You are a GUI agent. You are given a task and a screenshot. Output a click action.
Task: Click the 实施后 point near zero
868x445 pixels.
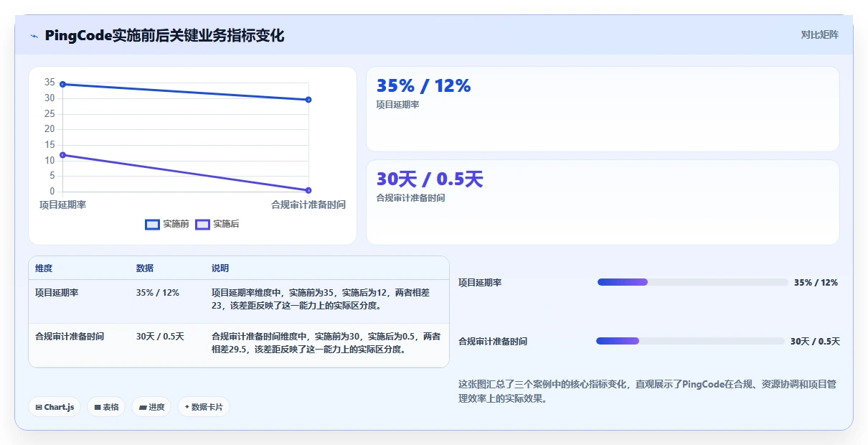pyautogui.click(x=308, y=190)
